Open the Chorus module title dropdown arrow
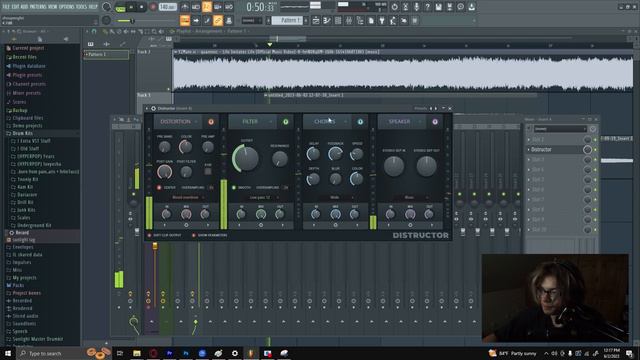Screen dimensions: 640x360 point(346,122)
